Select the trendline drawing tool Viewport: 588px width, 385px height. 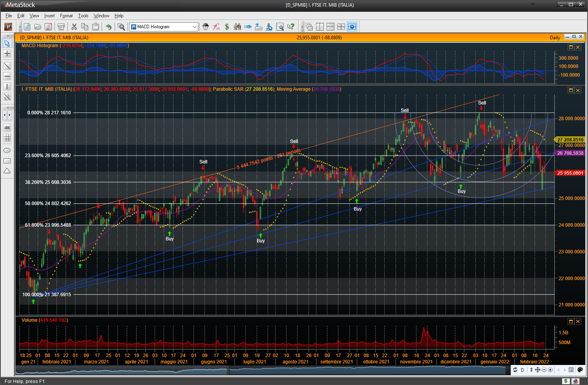(x=7, y=66)
